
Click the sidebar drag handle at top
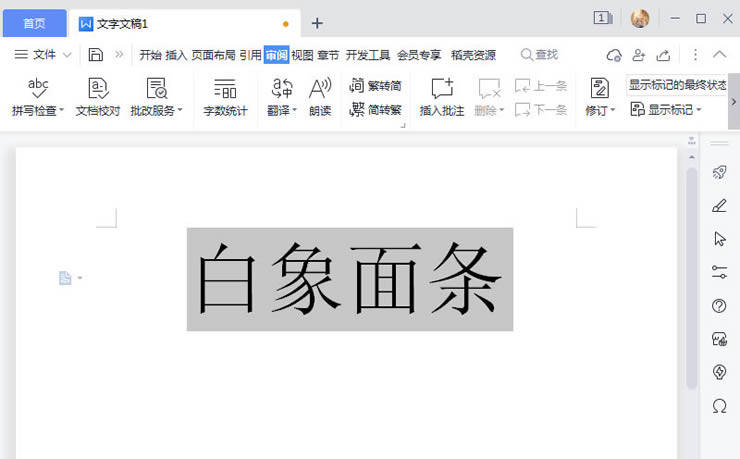pyautogui.click(x=719, y=143)
